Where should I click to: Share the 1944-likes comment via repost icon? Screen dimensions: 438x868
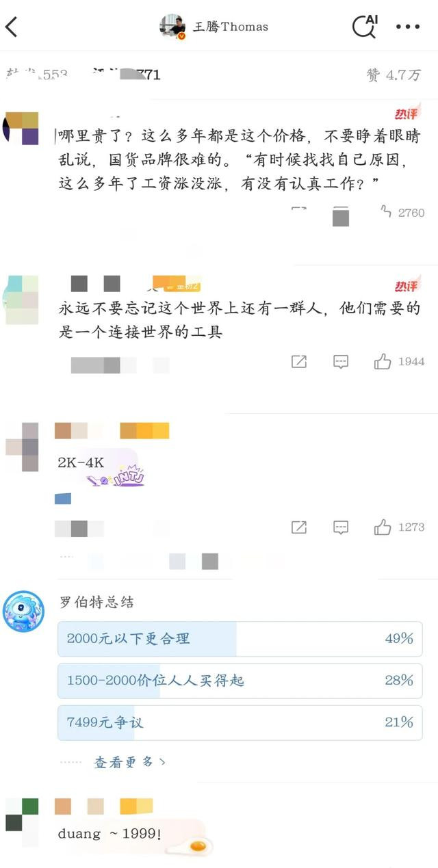tap(299, 361)
